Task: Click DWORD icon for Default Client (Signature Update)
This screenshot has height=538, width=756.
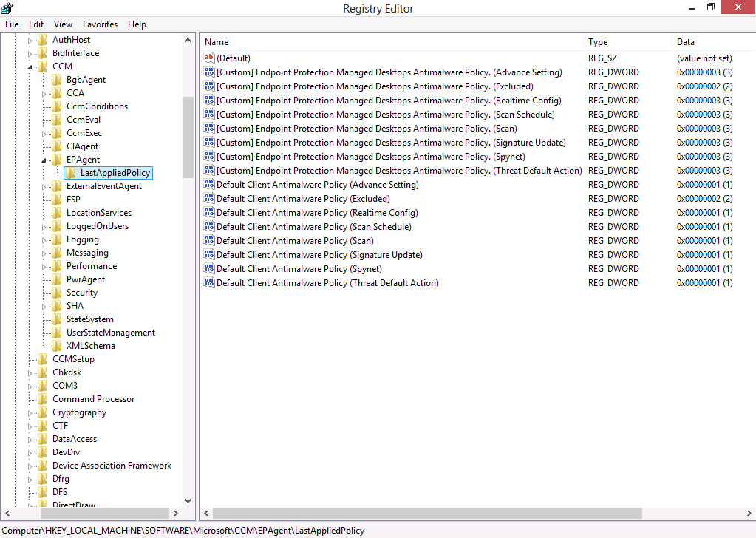Action: pyautogui.click(x=208, y=254)
